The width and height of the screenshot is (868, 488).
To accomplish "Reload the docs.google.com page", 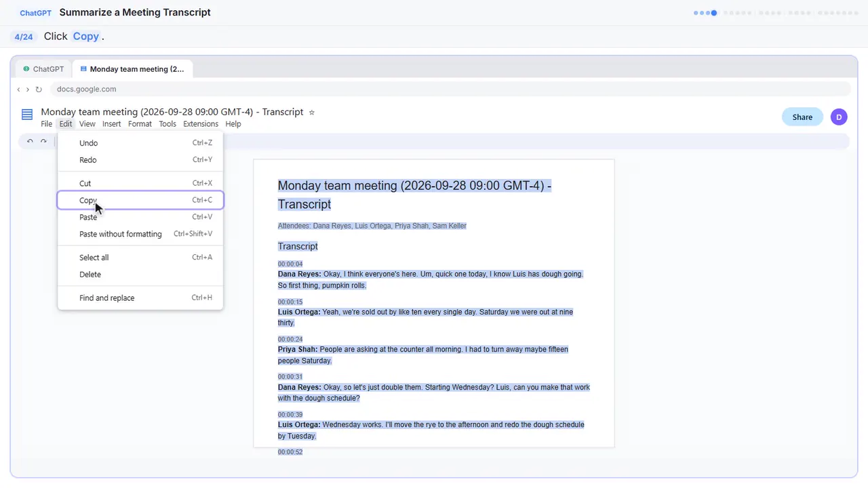I will pos(39,89).
